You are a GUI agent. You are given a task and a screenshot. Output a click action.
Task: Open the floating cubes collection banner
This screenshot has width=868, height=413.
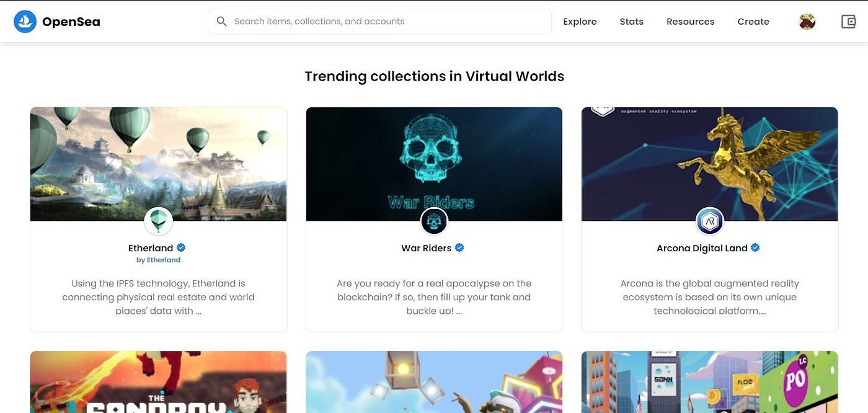434,382
